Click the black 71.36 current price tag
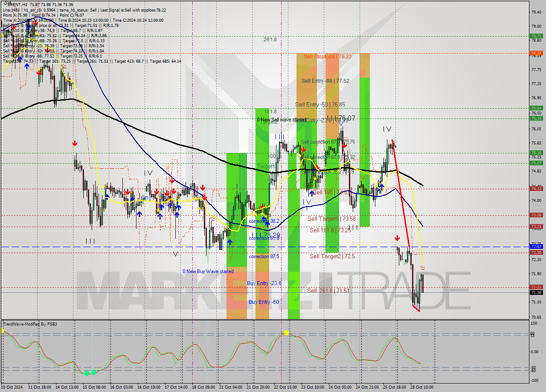Image resolution: width=546 pixels, height=392 pixels. click(x=536, y=292)
